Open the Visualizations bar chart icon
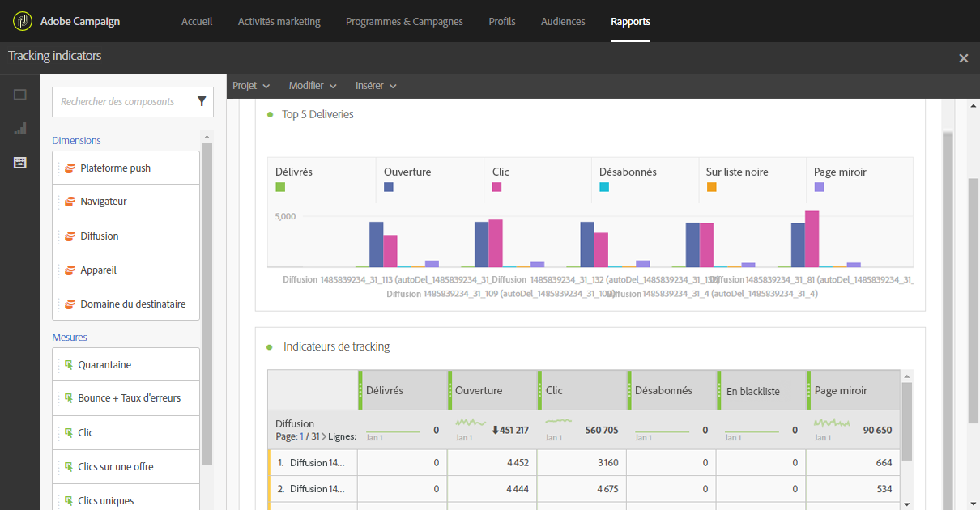 pos(20,129)
